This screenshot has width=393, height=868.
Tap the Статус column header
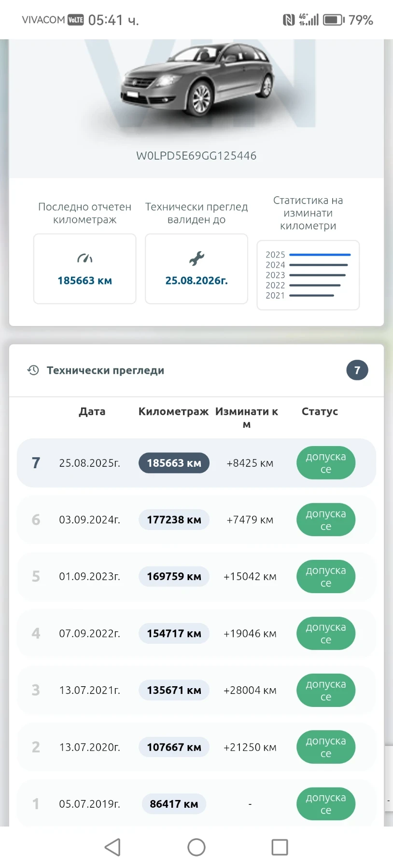pos(320,411)
